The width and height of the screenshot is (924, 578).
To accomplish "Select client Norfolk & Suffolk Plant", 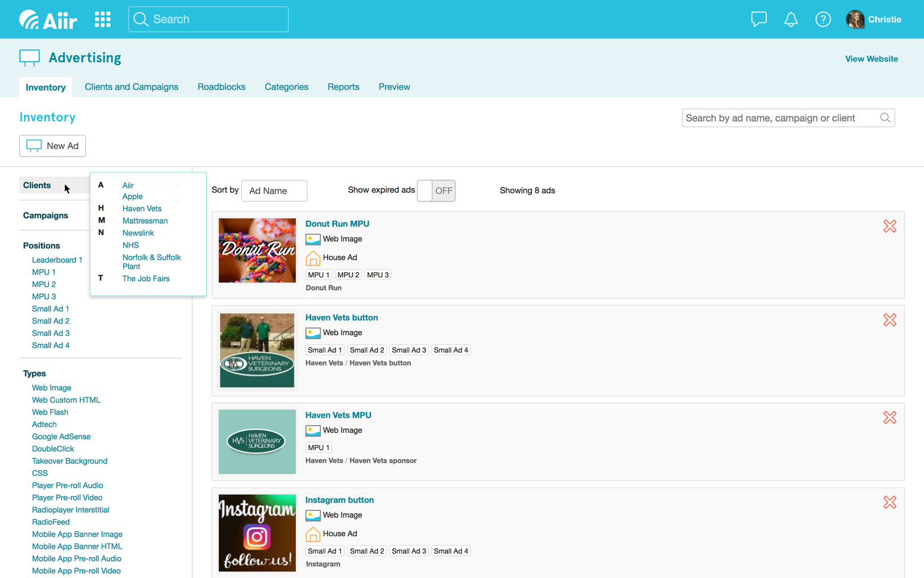I will coord(152,262).
